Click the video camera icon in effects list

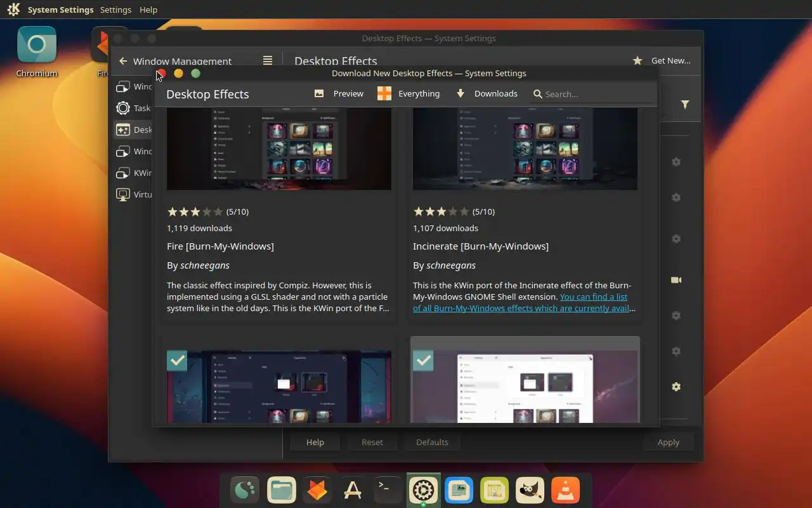click(676, 280)
